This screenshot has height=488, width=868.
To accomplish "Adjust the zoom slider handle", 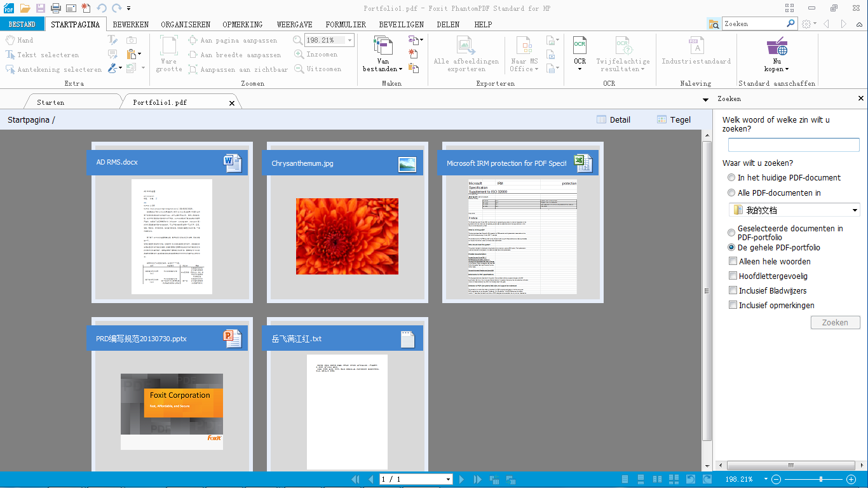I will [821, 480].
